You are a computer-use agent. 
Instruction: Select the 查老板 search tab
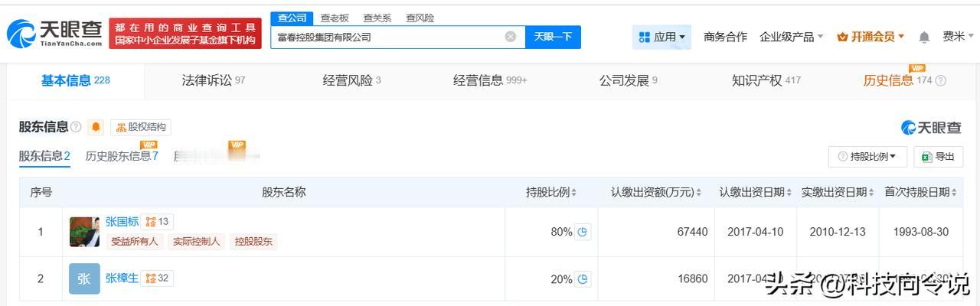(x=335, y=18)
